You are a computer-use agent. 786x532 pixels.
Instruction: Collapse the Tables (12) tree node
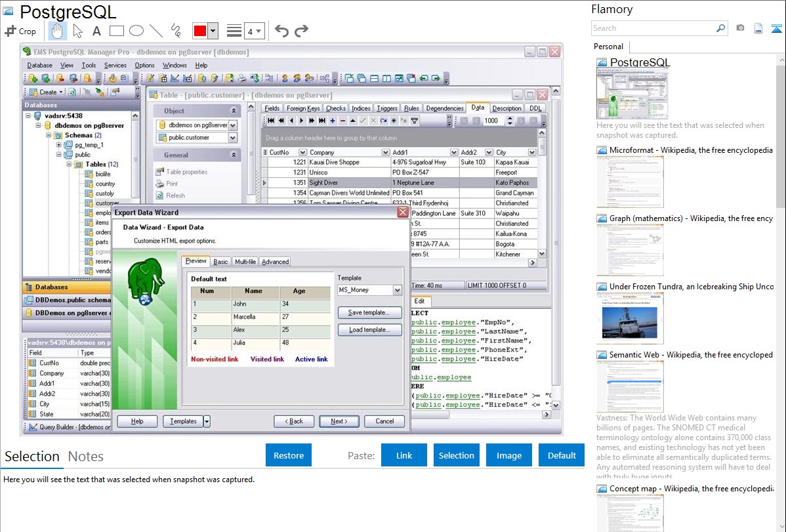point(69,165)
